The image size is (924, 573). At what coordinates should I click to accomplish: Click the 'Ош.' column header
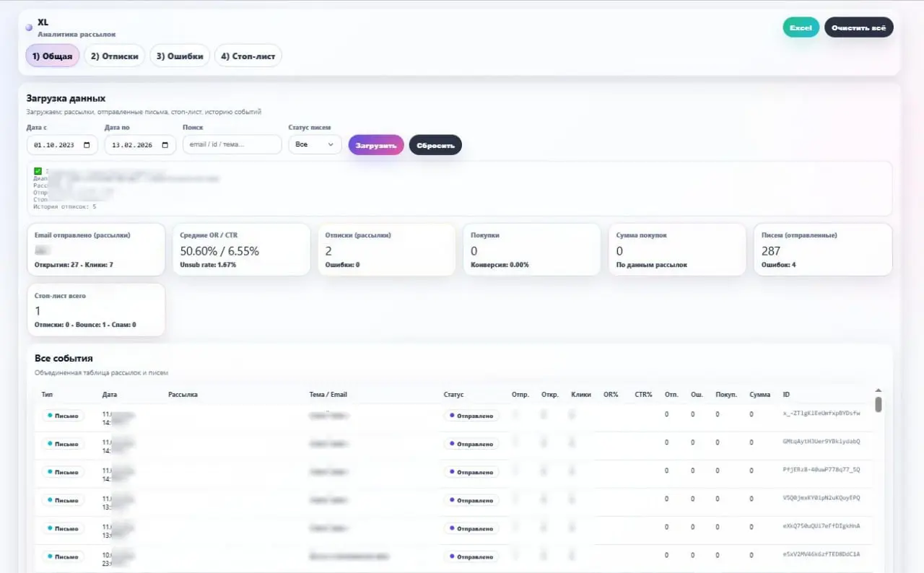tap(697, 395)
